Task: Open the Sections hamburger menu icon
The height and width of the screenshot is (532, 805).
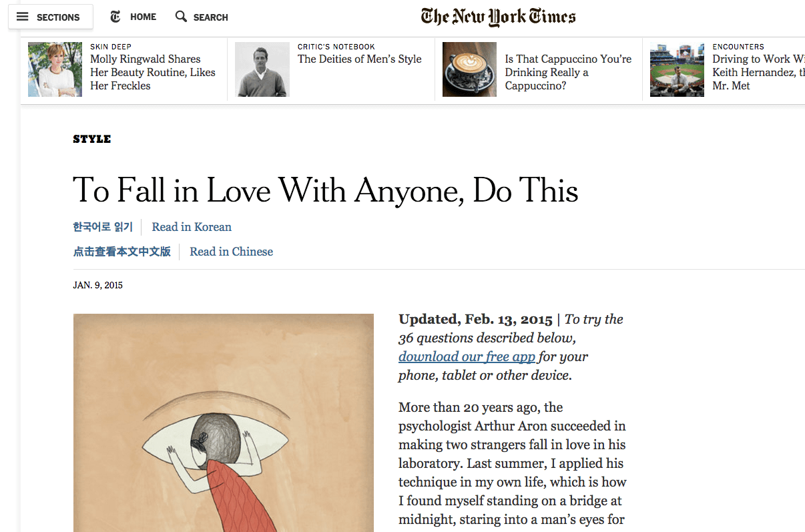Action: click(23, 17)
